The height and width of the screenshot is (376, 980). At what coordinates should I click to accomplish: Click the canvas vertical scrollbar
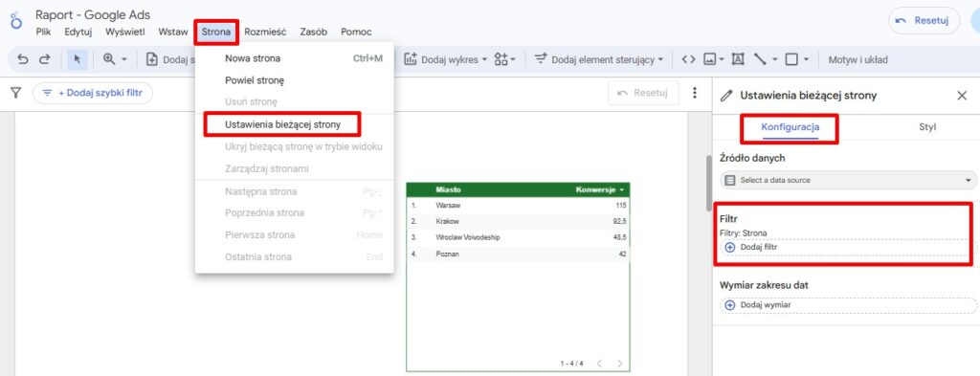(x=709, y=185)
